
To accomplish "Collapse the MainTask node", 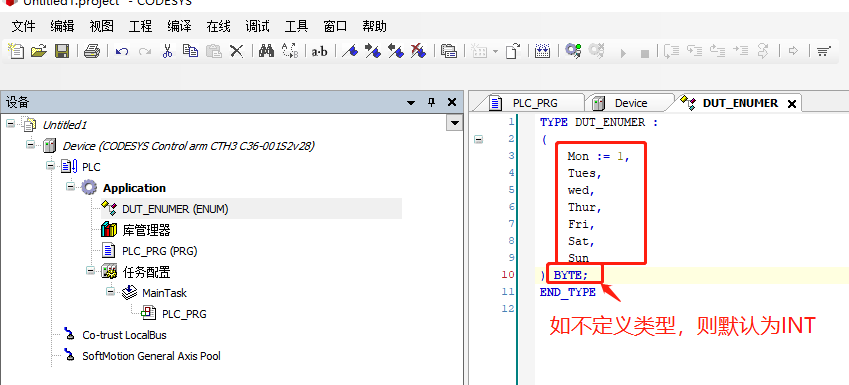I will (110, 292).
